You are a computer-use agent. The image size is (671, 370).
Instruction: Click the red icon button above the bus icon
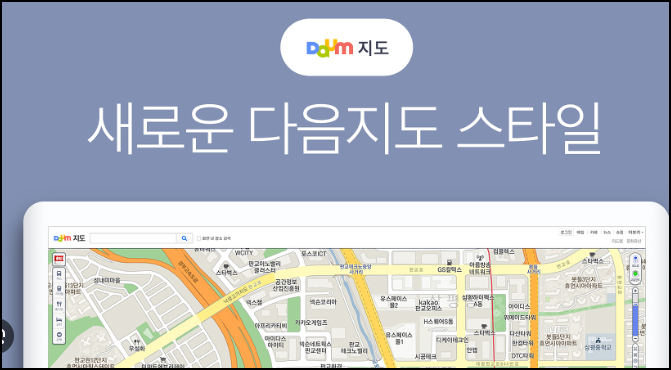(x=59, y=258)
